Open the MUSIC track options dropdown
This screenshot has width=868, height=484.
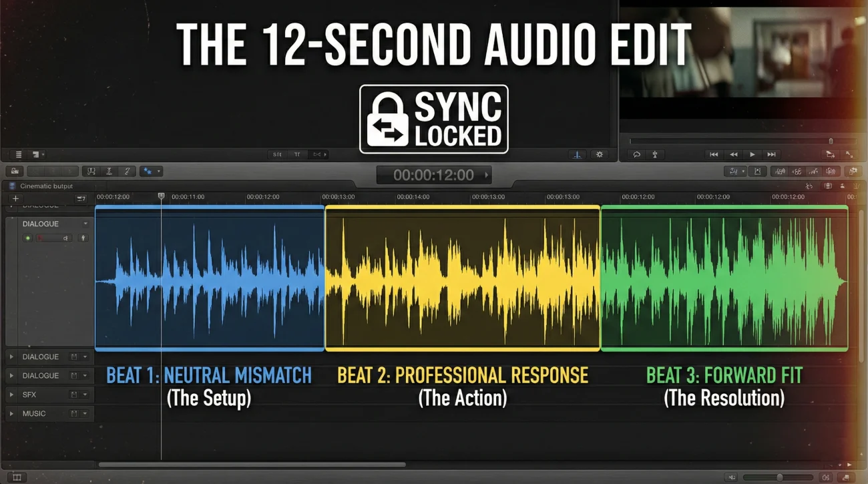85,413
